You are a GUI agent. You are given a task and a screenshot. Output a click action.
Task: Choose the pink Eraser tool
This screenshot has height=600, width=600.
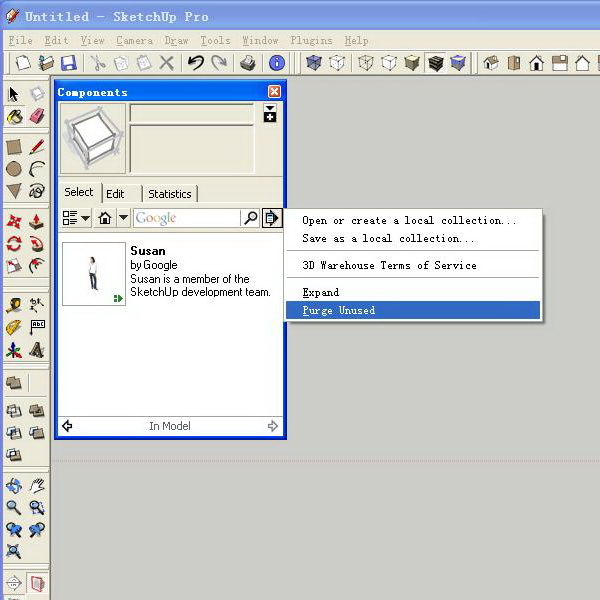click(37, 116)
